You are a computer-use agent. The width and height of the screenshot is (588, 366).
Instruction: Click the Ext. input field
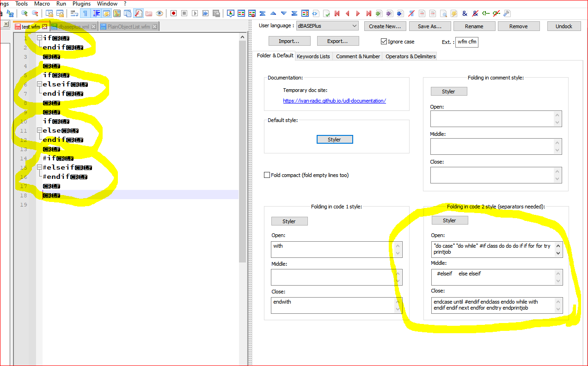click(466, 42)
